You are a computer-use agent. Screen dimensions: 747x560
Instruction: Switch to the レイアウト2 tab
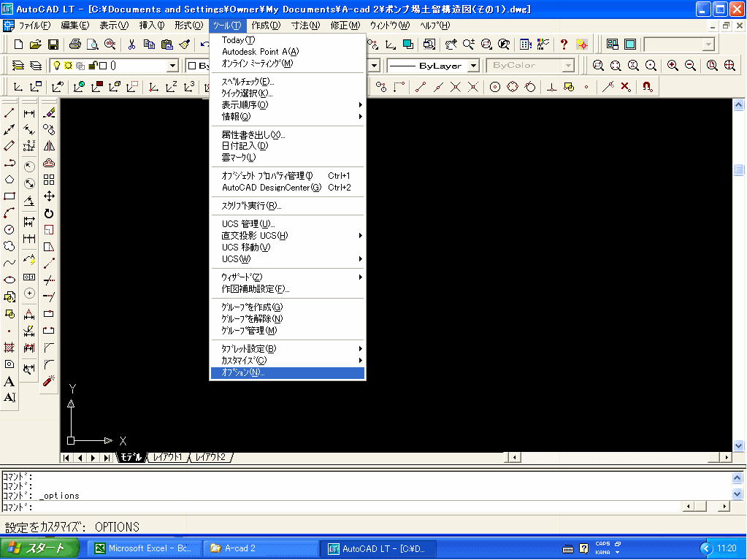[210, 457]
